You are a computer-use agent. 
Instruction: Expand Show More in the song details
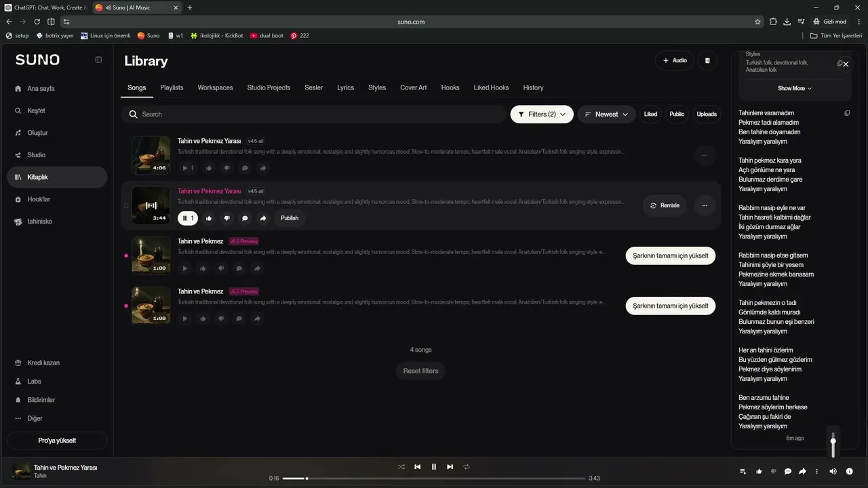tap(795, 89)
